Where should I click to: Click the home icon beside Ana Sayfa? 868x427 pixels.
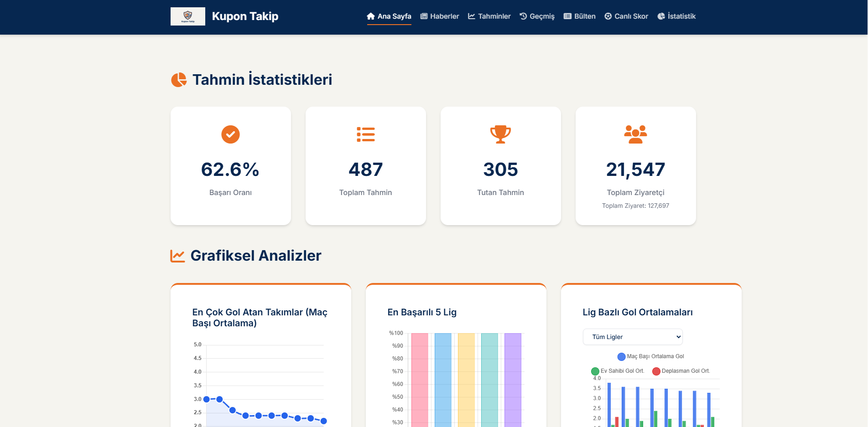point(371,16)
